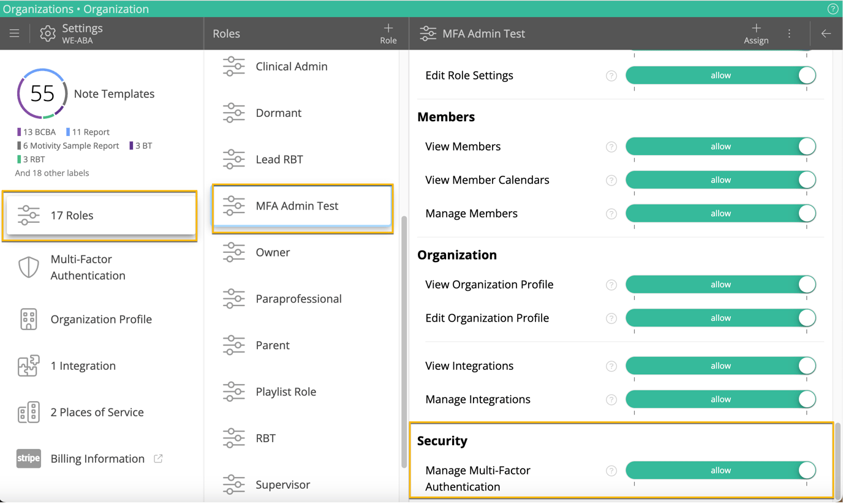Viewport: 843px width, 504px height.
Task: Click the Assign button
Action: [x=756, y=34]
